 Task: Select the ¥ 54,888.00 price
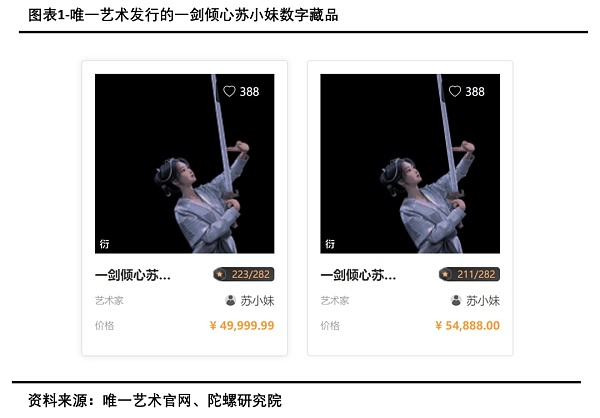coord(467,325)
